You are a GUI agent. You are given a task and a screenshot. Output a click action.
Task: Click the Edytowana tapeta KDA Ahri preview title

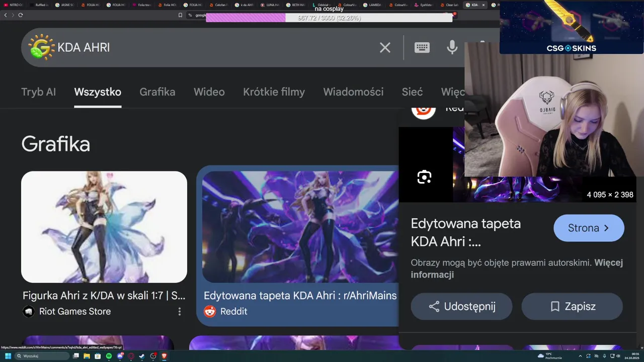466,232
